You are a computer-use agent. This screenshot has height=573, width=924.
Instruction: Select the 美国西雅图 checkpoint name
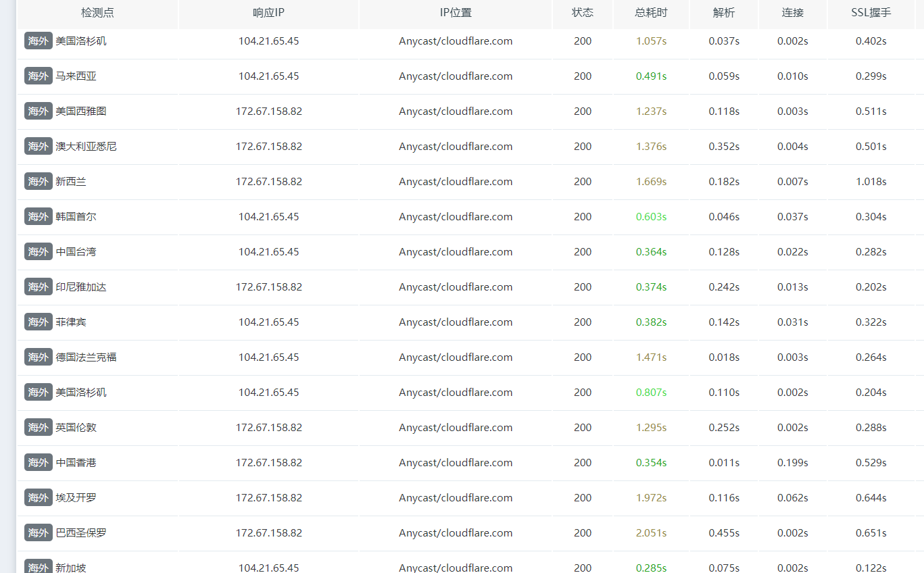coord(81,111)
